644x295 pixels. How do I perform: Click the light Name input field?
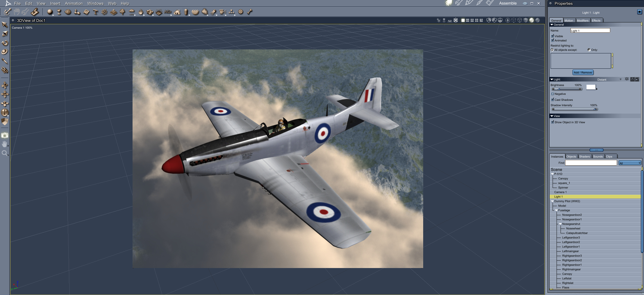(590, 30)
